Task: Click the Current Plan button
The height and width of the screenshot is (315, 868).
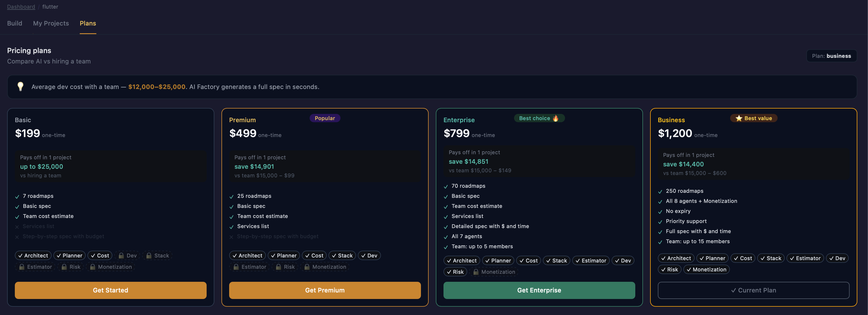Action: (754, 290)
